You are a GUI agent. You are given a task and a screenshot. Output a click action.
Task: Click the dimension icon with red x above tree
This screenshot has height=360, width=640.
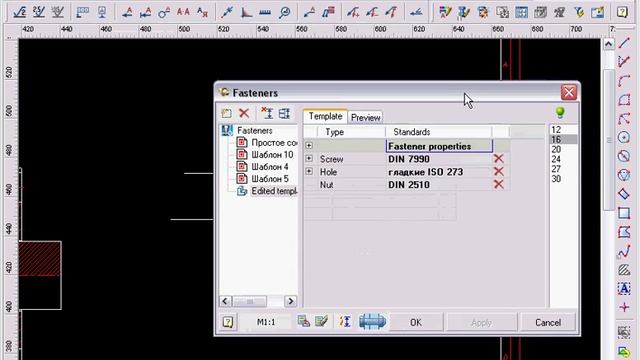tap(267, 113)
